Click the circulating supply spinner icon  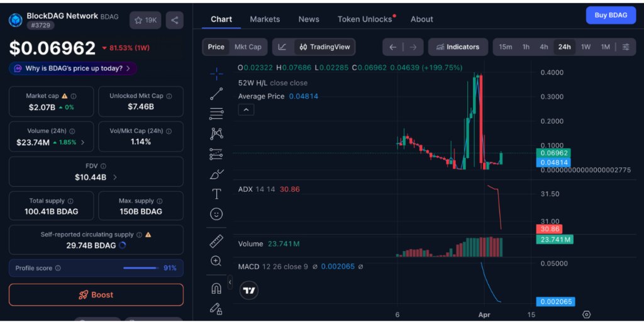pos(123,245)
